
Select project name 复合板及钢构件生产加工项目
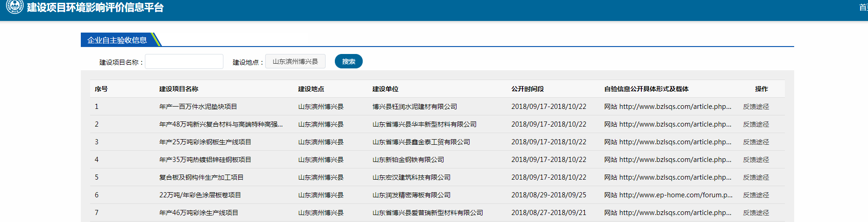click(202, 177)
